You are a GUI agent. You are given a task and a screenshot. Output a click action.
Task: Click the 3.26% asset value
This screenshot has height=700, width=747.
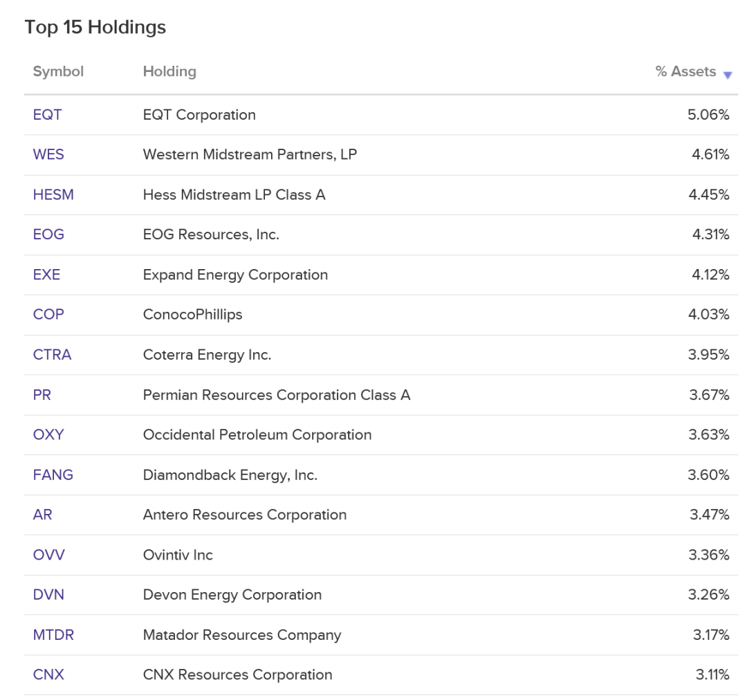(x=708, y=595)
